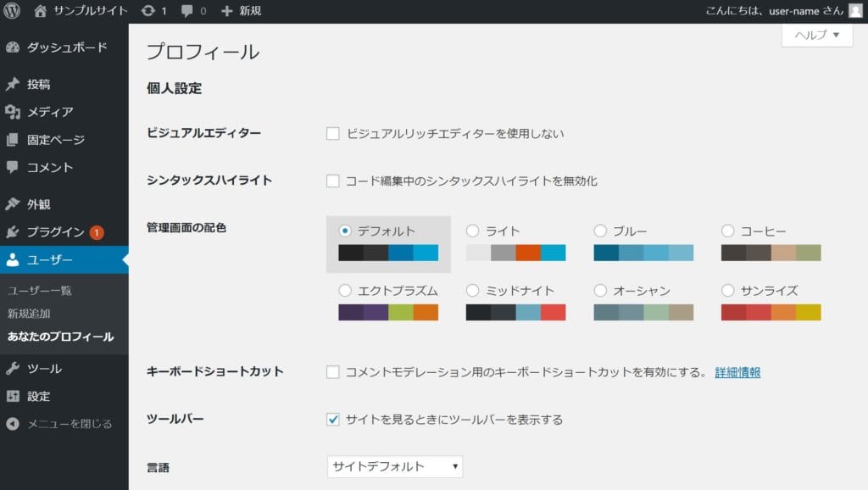Open the メディア sidebar item
This screenshot has height=490, width=868.
click(49, 112)
